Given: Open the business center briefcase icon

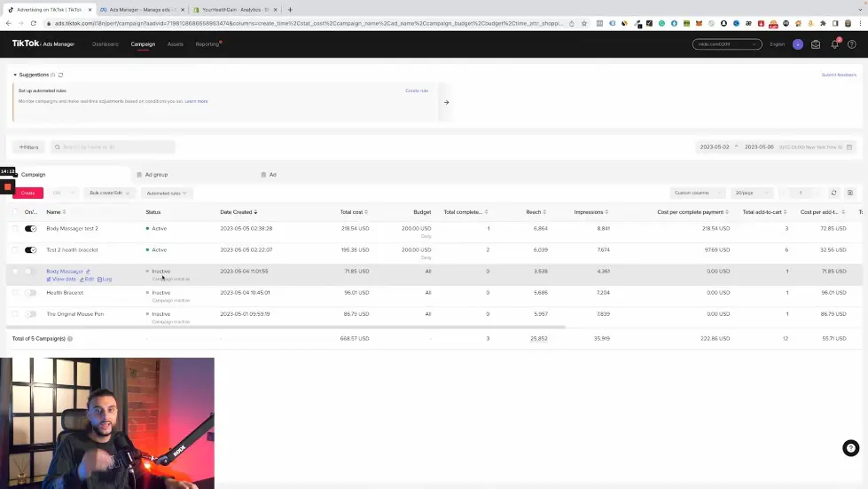Looking at the screenshot, I should coord(816,44).
